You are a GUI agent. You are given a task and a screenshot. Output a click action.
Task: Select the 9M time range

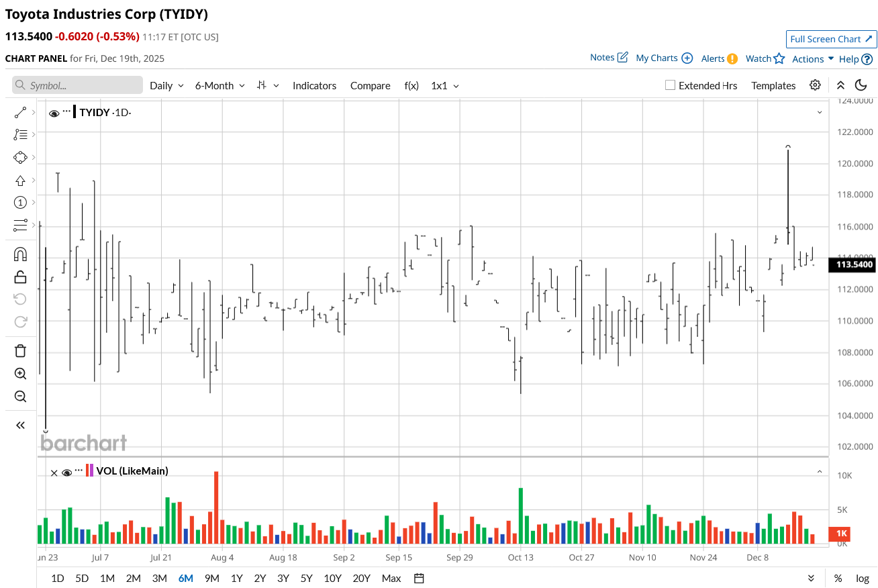click(x=211, y=579)
